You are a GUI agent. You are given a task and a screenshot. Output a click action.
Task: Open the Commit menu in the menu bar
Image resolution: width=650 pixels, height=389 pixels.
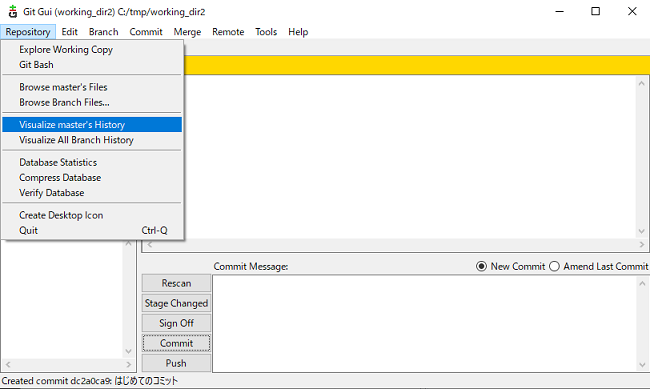(146, 32)
